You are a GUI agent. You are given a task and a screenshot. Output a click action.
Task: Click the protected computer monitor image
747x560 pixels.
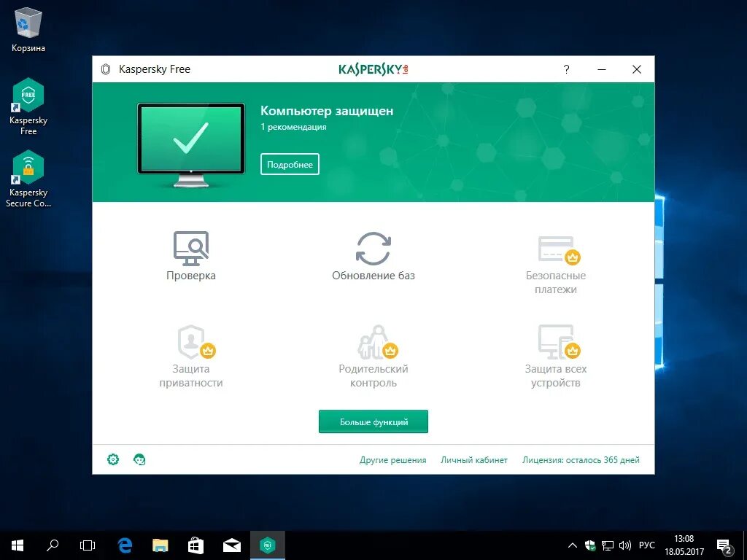click(191, 144)
